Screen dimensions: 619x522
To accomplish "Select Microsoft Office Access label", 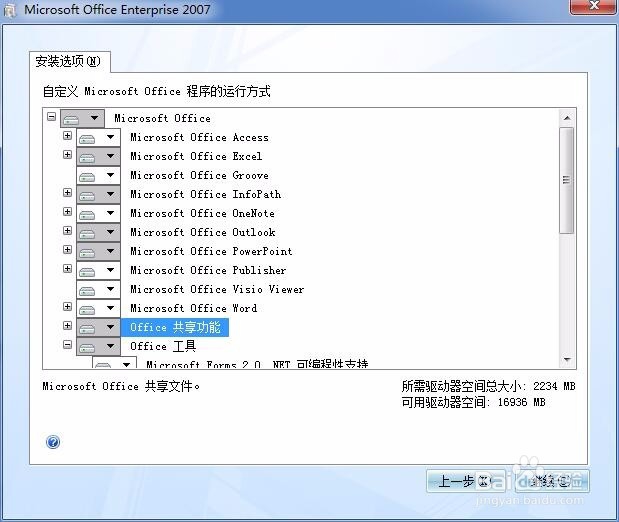I will (199, 137).
